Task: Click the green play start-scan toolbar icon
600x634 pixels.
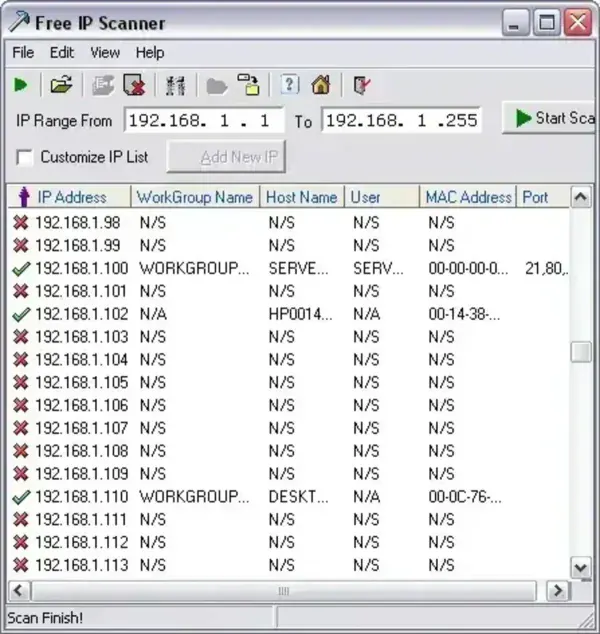Action: pos(20,85)
